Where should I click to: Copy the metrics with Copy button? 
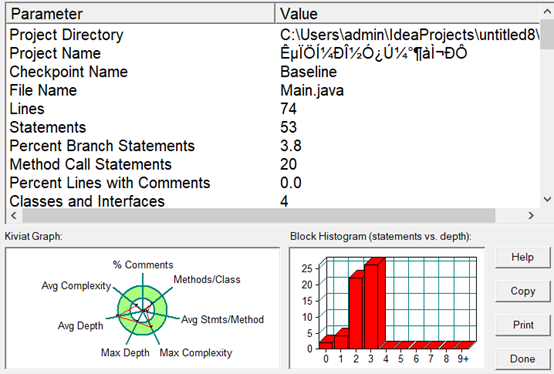(x=523, y=291)
